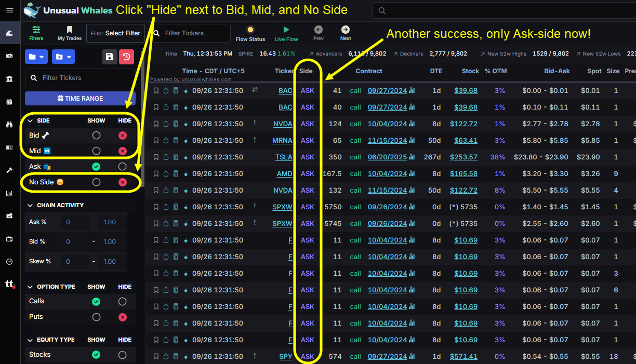This screenshot has width=636, height=364.
Task: Open the hamburger menu at top left
Action: coord(9,10)
